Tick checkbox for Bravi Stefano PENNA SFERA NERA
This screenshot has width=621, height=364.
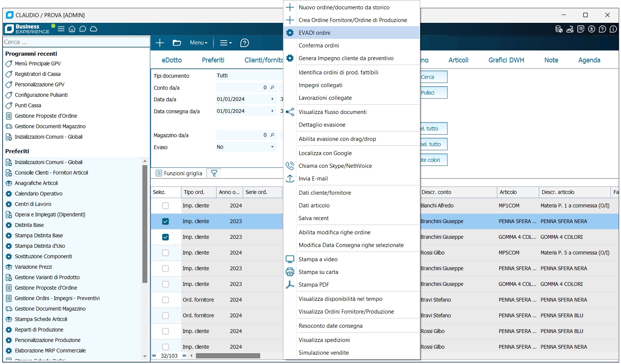[165, 300]
